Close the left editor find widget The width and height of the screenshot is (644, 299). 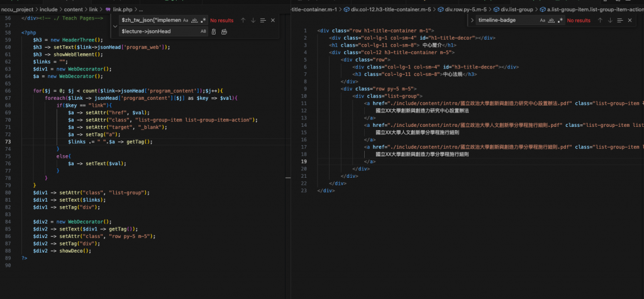tap(273, 20)
